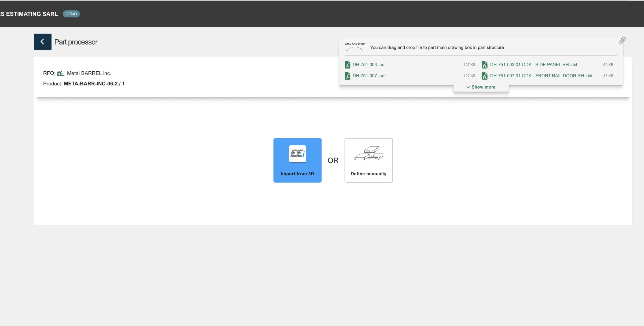This screenshot has height=326, width=644.
Task: Follow the RFQ #6 link
Action: 60,73
